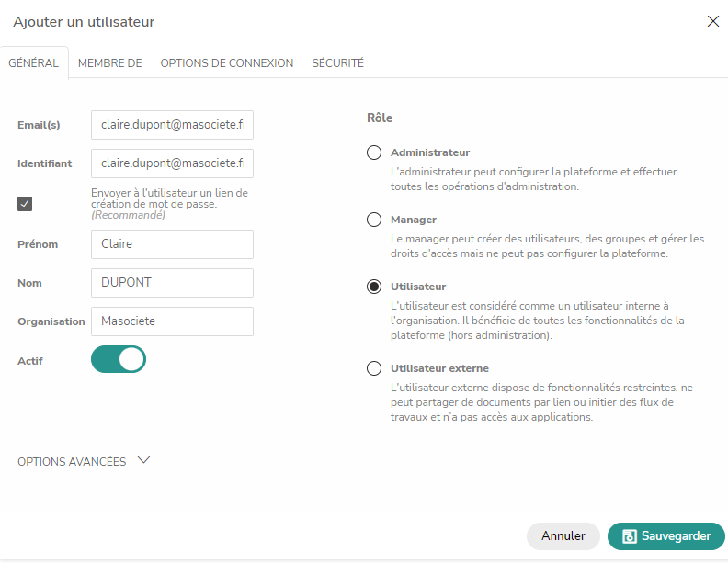
Task: Click the Sauvegarder button
Action: tap(666, 536)
